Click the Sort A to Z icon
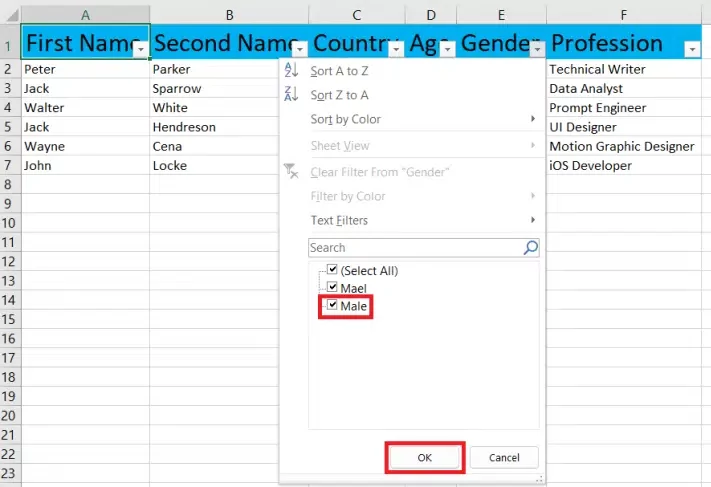 pyautogui.click(x=292, y=71)
